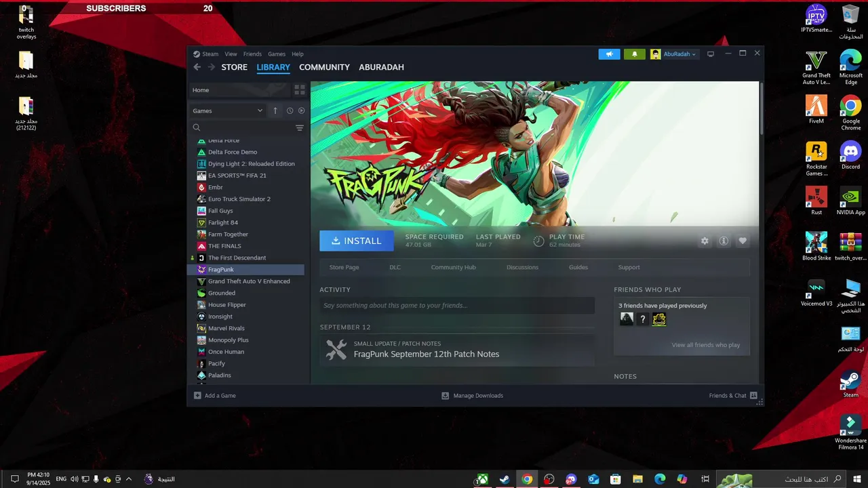Click Add a Game

215,396
